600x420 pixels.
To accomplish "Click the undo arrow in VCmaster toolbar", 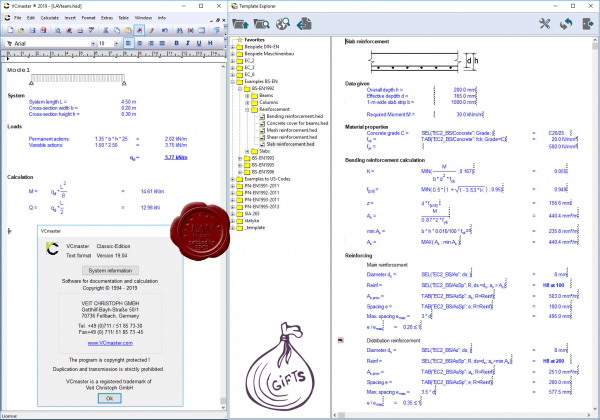I will coord(165,30).
